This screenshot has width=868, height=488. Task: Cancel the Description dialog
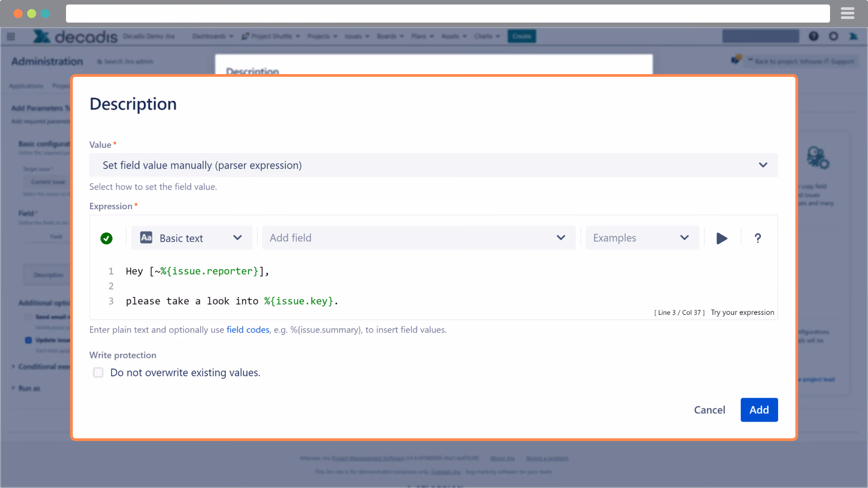coord(709,410)
